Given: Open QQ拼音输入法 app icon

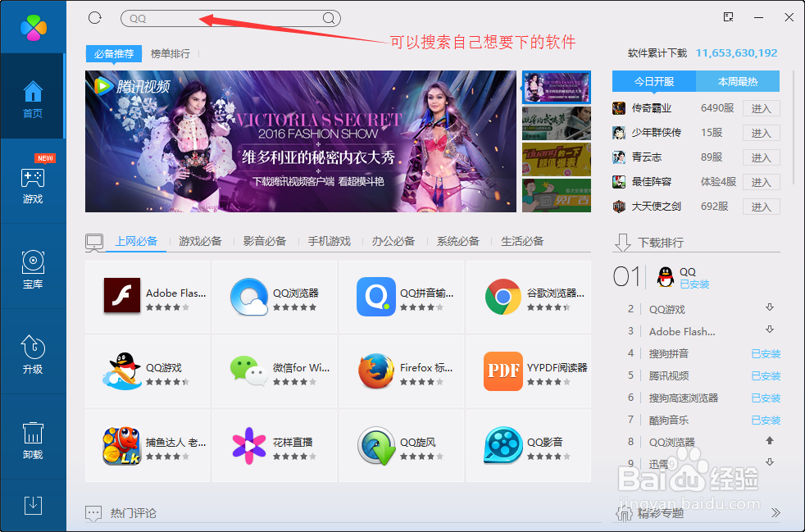Looking at the screenshot, I should (376, 297).
